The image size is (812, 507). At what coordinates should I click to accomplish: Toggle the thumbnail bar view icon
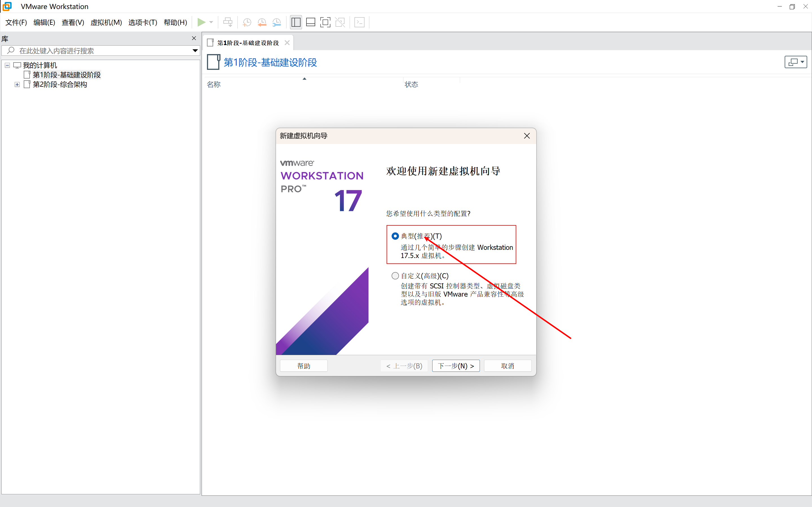coord(311,23)
